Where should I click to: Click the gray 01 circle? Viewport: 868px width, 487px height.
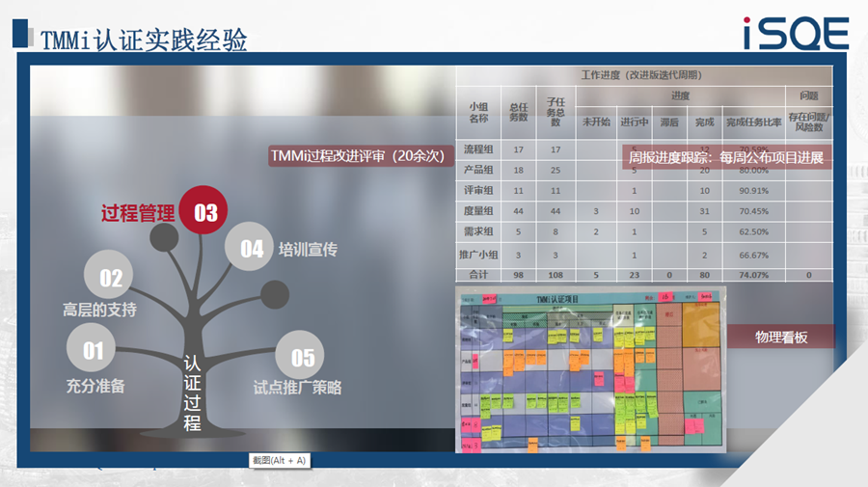tap(92, 348)
